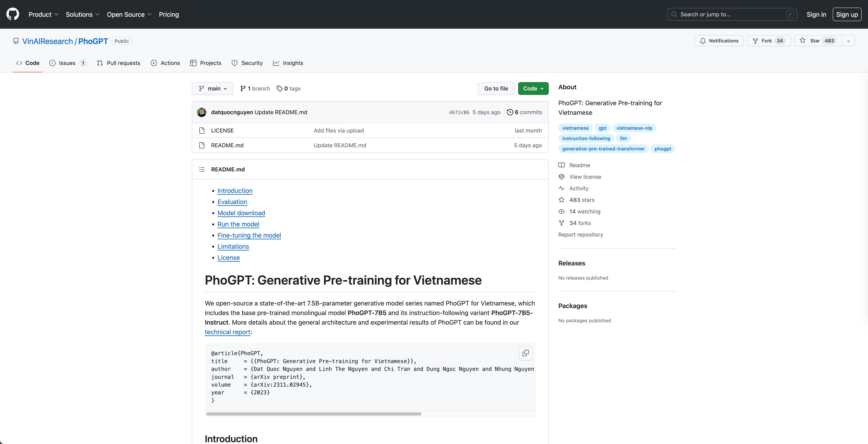Click the Go to file button
868x444 pixels.
coord(496,89)
